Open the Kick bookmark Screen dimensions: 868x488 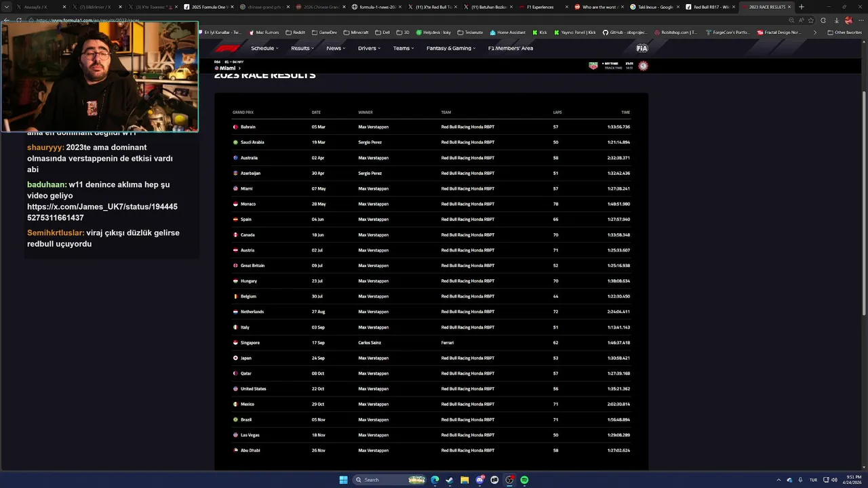click(540, 33)
